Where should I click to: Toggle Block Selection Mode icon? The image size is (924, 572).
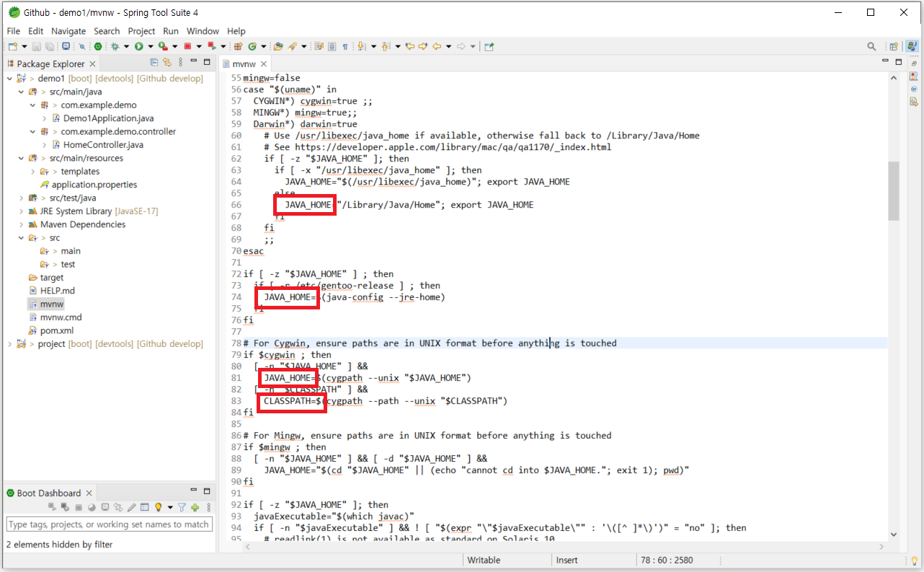coord(332,46)
